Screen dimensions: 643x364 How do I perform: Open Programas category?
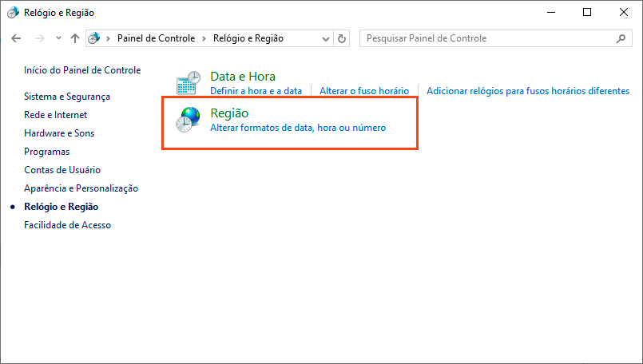47,152
